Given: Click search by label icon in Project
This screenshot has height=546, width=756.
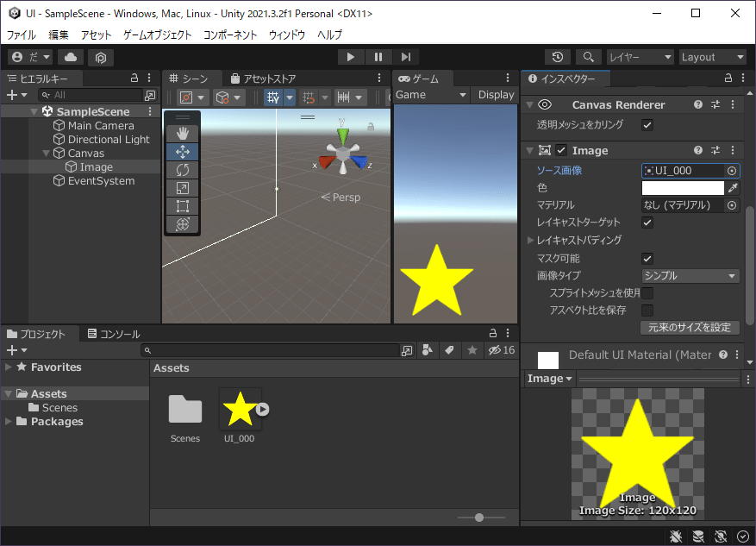Looking at the screenshot, I should [449, 351].
